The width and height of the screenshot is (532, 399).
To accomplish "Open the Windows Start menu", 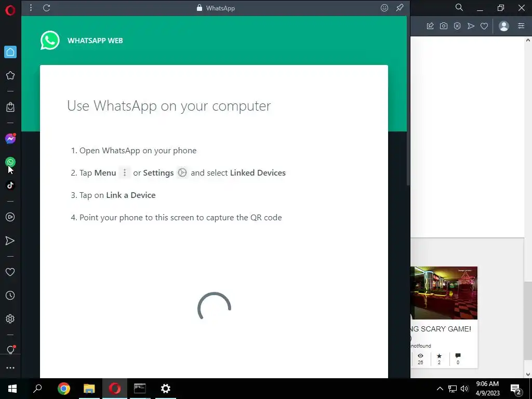I will 12,389.
